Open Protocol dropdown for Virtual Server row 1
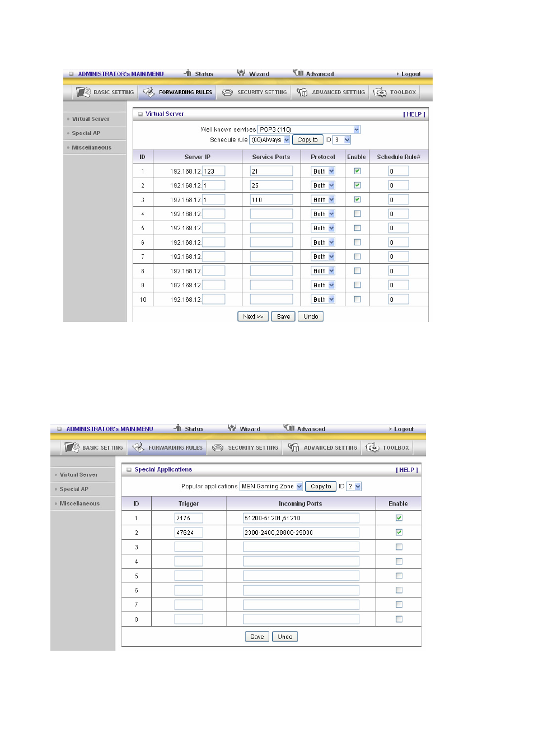534x756 pixels. (x=324, y=171)
